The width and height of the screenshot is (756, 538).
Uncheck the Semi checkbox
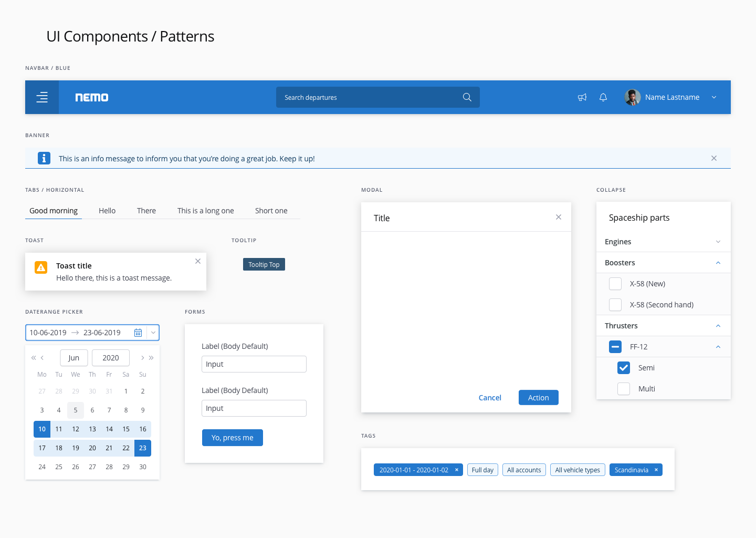tap(624, 368)
